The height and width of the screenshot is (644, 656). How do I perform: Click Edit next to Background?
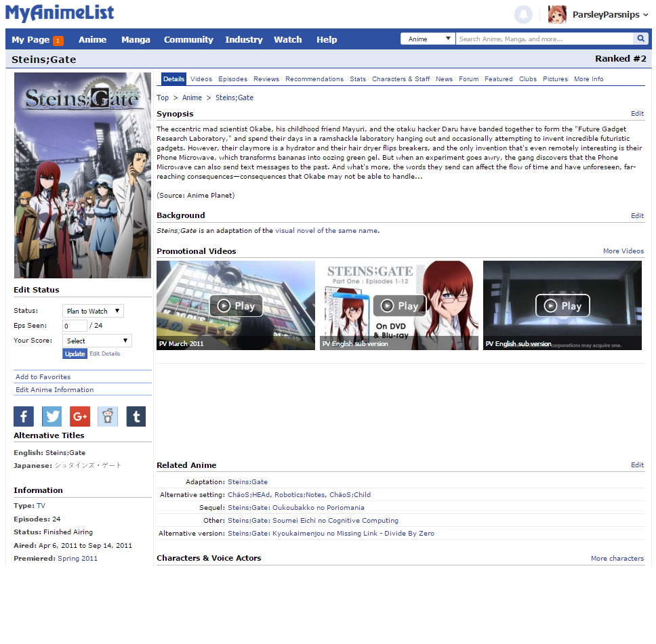[637, 216]
